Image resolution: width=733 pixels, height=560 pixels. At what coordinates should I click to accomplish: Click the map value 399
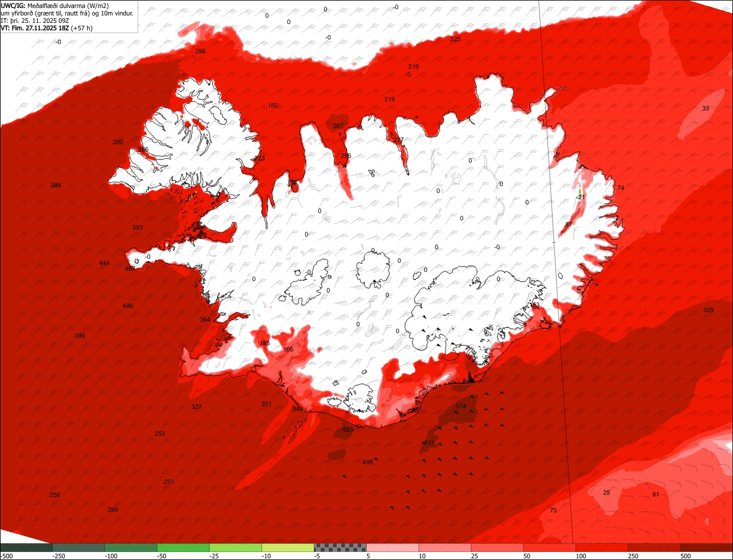click(x=80, y=336)
